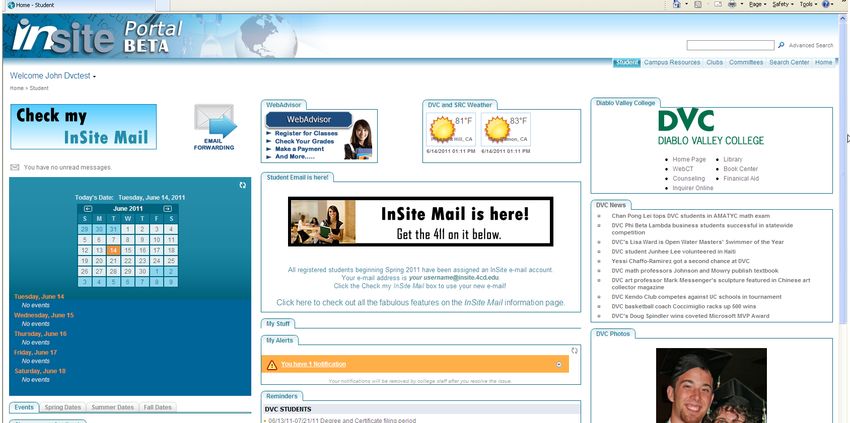Open the Committees navigation tab
The height and width of the screenshot is (423, 850).
pyautogui.click(x=746, y=62)
